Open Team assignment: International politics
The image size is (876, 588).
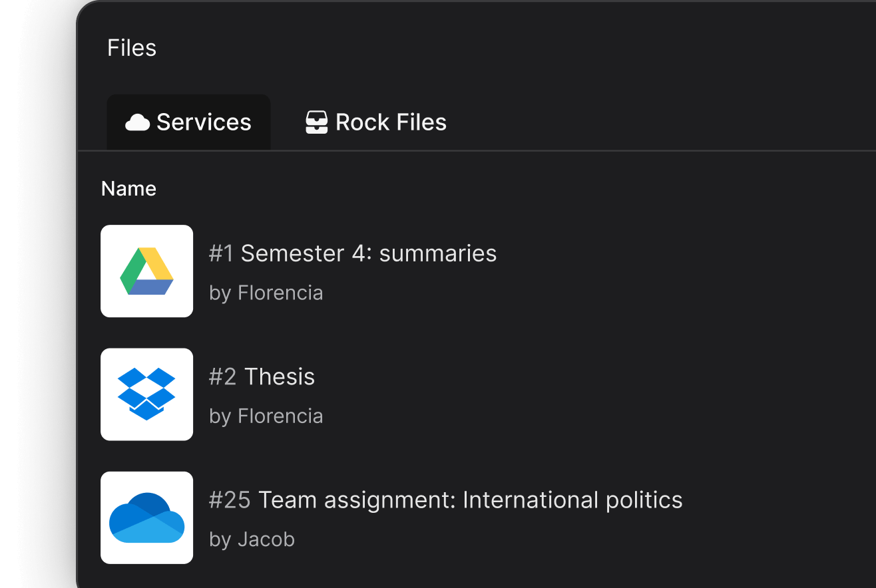(x=446, y=500)
